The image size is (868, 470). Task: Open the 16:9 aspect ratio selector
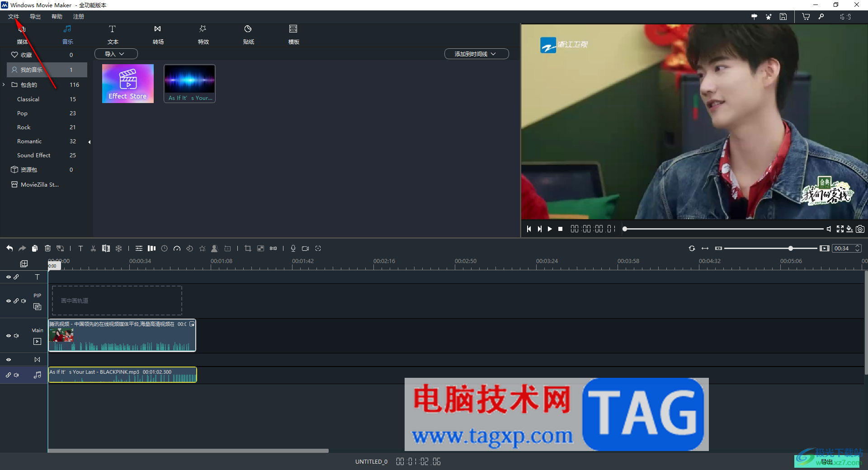(845, 17)
